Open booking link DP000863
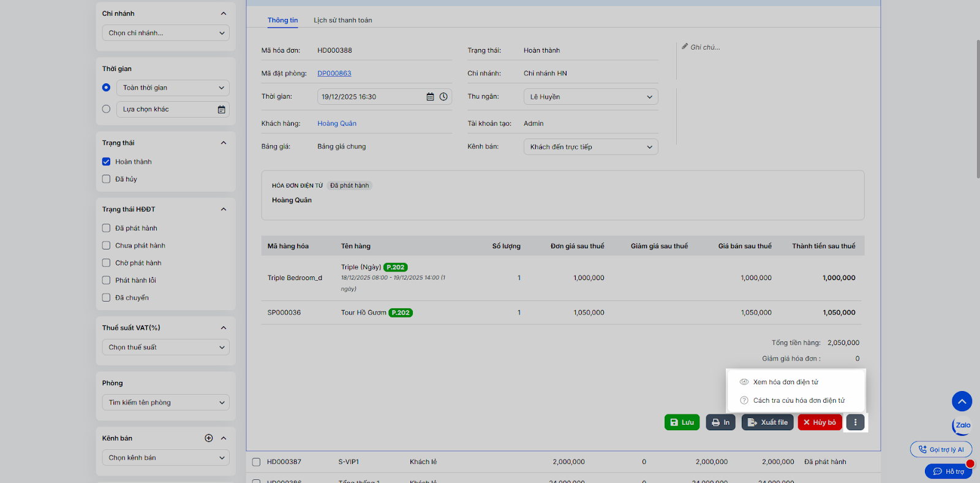980x483 pixels. pyautogui.click(x=334, y=74)
